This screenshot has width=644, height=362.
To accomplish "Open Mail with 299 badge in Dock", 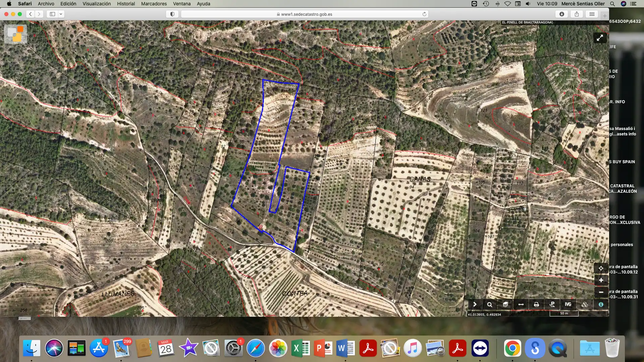I will [121, 348].
